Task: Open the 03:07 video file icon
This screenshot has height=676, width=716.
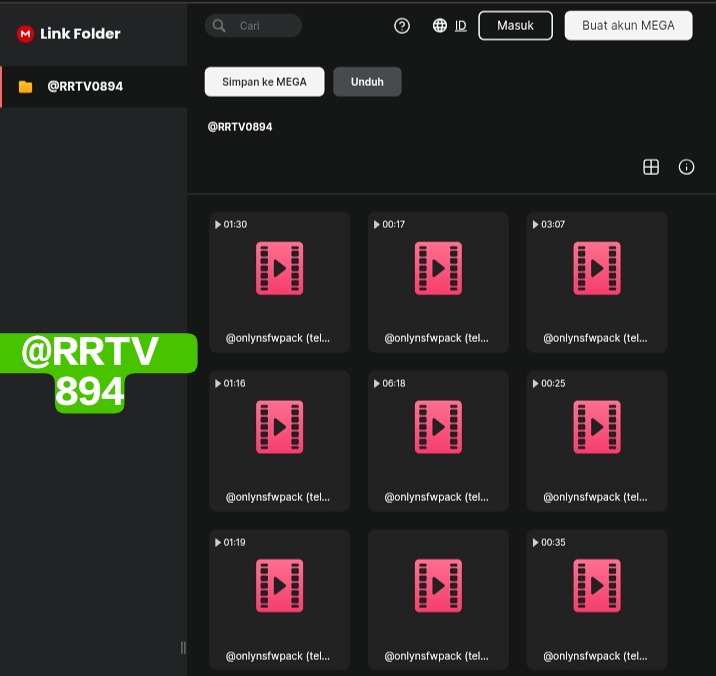Action: 597,268
